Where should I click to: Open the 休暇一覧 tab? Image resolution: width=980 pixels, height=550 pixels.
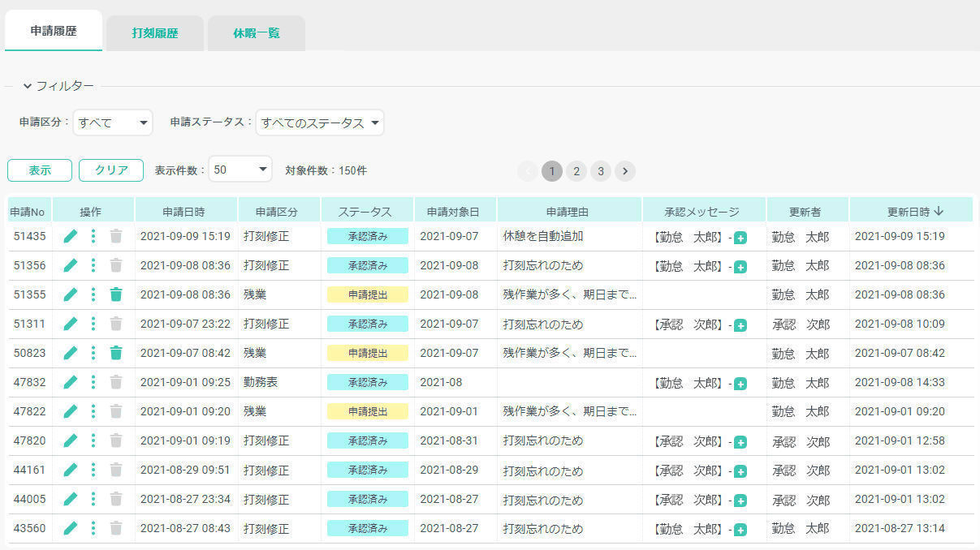256,33
